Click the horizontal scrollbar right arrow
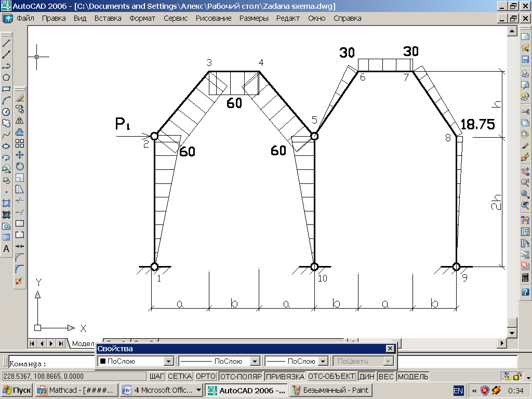This screenshot has width=532, height=399. click(502, 343)
